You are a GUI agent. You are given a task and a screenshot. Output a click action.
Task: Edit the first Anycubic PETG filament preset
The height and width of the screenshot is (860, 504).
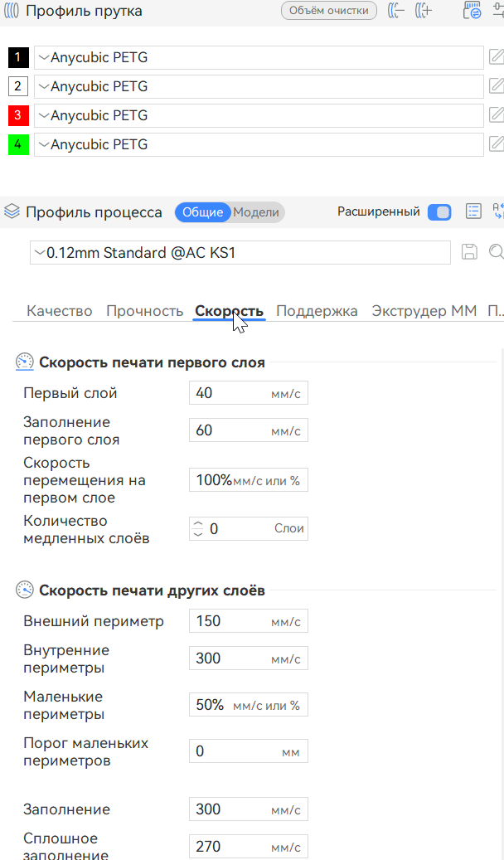pos(496,57)
